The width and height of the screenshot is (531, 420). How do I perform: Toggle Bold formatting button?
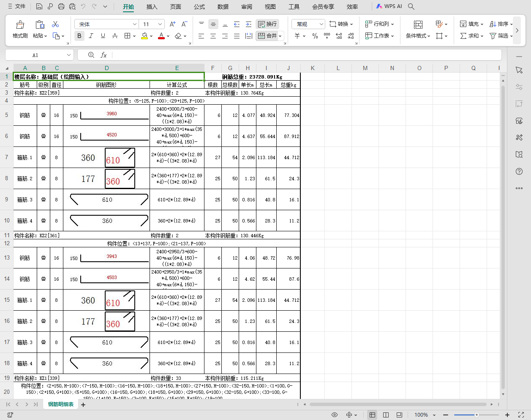(x=79, y=36)
